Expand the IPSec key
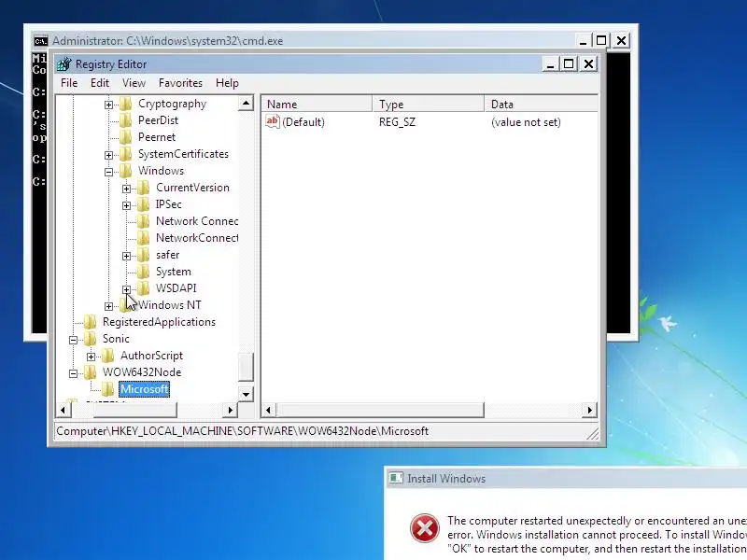Image resolution: width=747 pixels, height=560 pixels. click(126, 205)
